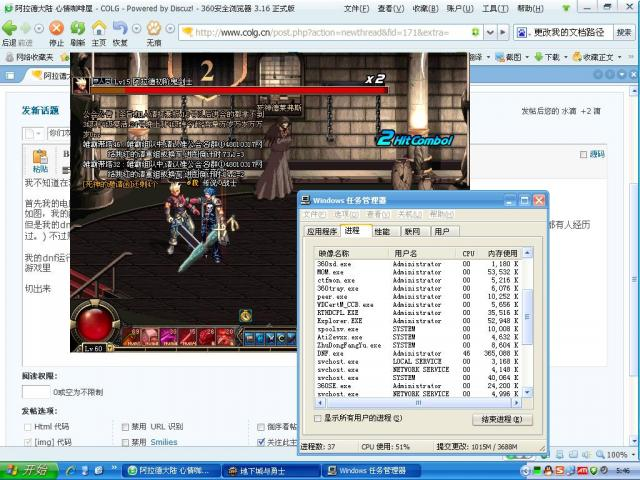Viewport: 640px width, 480px height.
Task: Go to the browser home page icon
Action: tap(99, 30)
